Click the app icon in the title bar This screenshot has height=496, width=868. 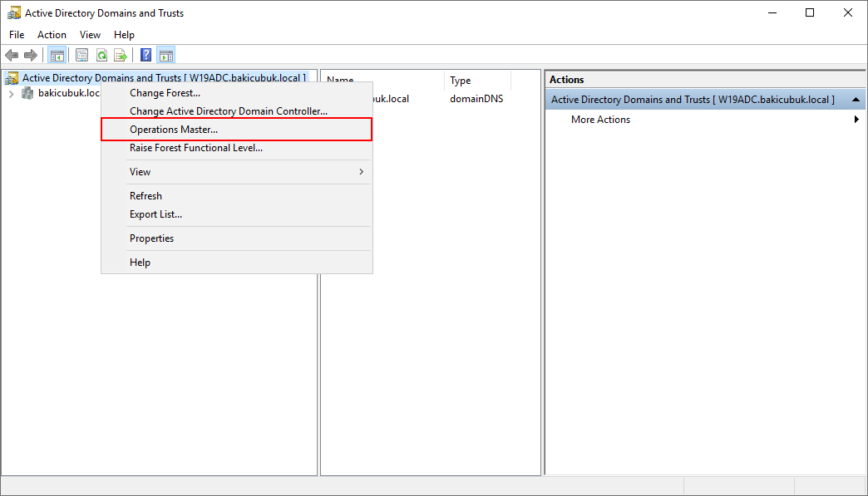coord(14,12)
